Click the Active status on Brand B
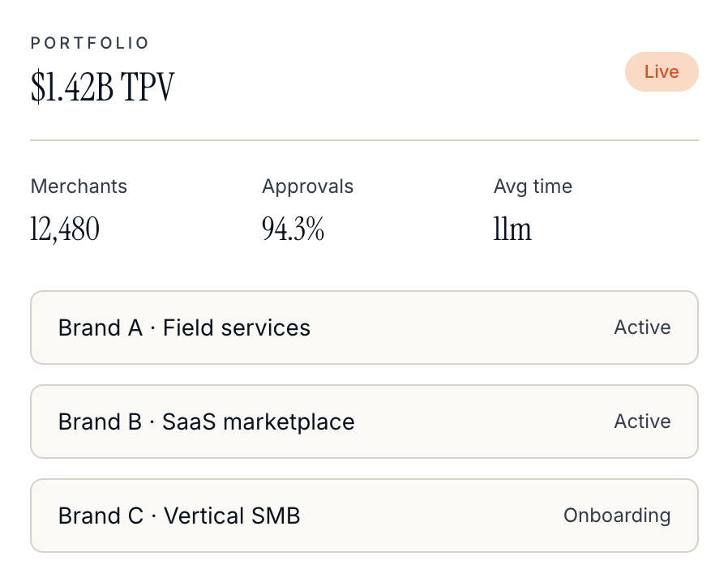Image resolution: width=728 pixels, height=582 pixels. tap(643, 422)
